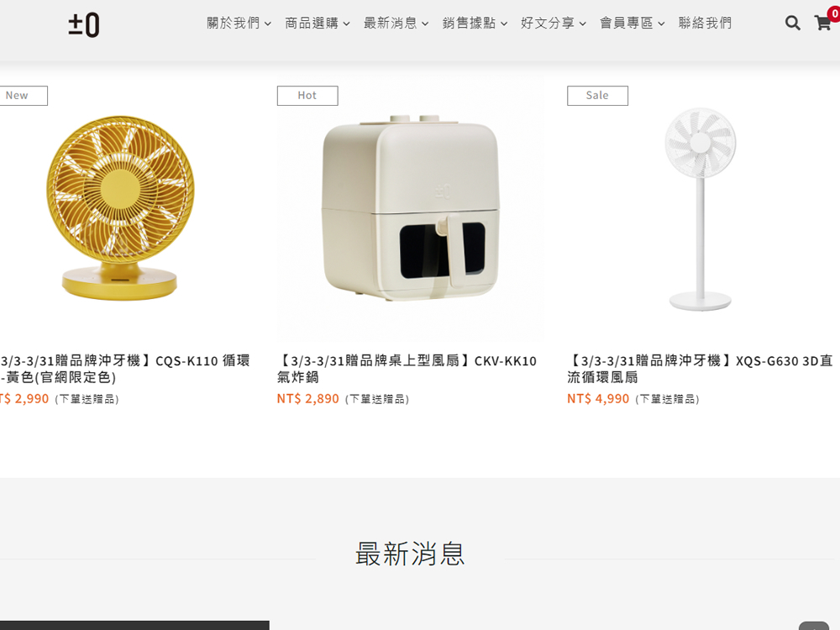Screen dimensions: 840x630
Task: Open the shopping cart icon
Action: [x=822, y=23]
